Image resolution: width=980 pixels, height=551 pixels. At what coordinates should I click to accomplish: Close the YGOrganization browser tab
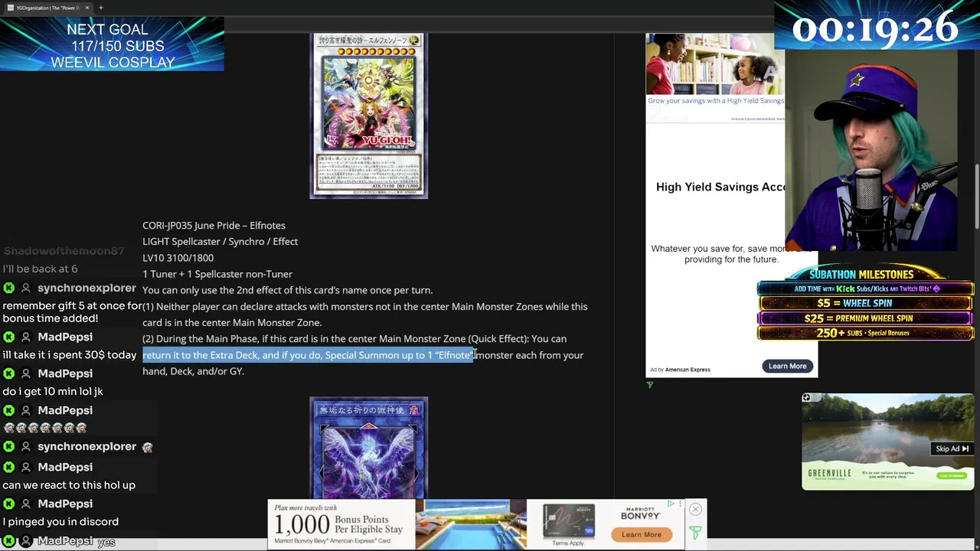(87, 8)
